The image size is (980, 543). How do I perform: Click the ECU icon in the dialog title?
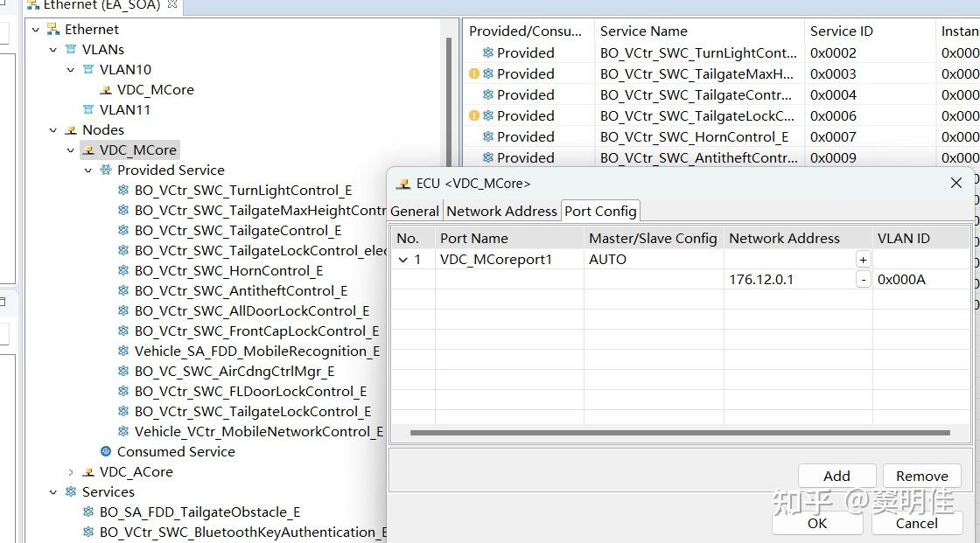(403, 184)
